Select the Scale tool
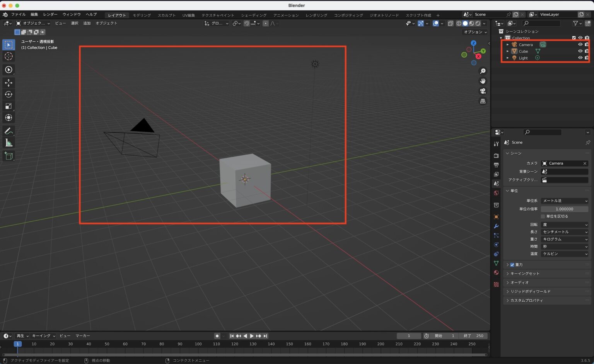Viewport: 594px width, 364px height. click(x=9, y=106)
